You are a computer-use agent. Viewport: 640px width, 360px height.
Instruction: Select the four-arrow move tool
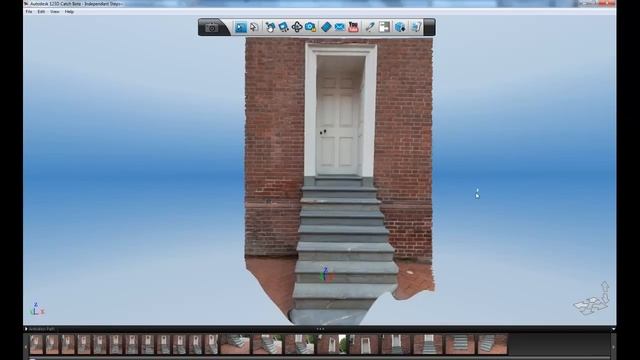[x=297, y=27]
